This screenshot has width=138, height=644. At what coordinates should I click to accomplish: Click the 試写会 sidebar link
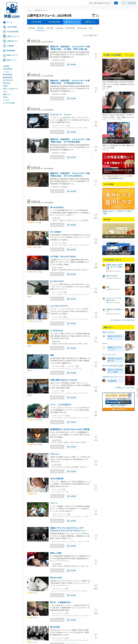5,97
